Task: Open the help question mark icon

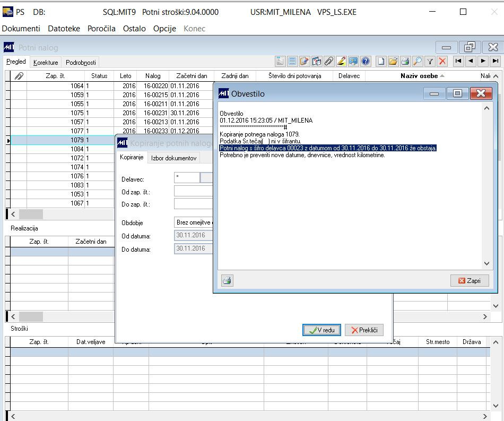Action: 365,61
